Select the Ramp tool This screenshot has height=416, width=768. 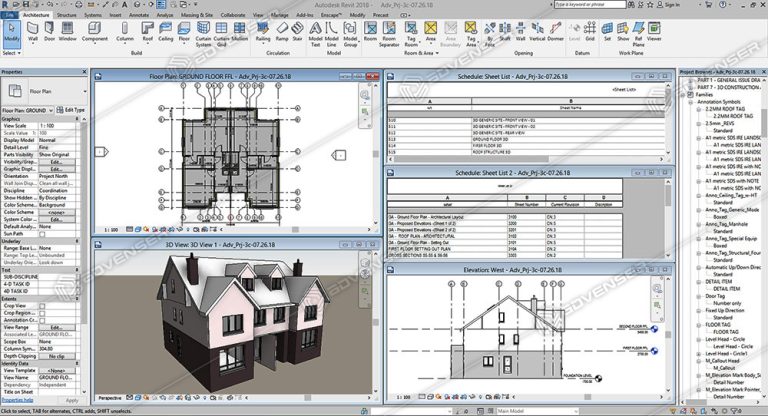tap(282, 31)
